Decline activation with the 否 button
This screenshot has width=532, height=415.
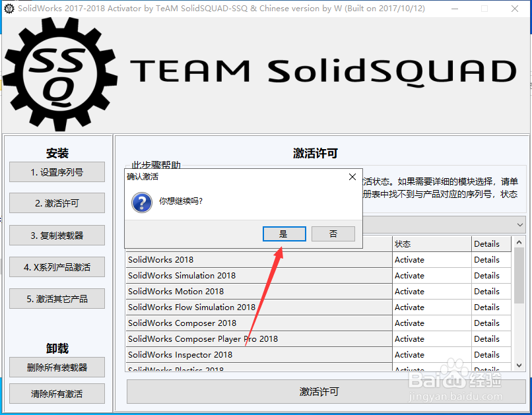[333, 234]
